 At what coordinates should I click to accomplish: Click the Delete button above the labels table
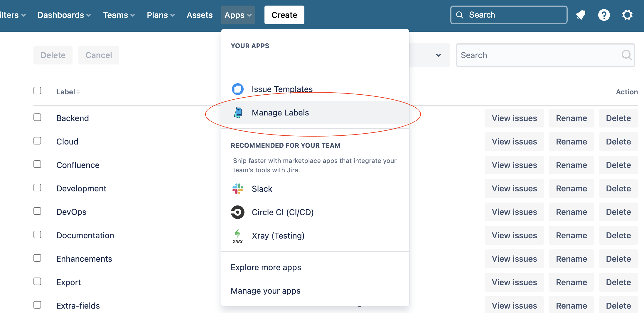tap(53, 55)
